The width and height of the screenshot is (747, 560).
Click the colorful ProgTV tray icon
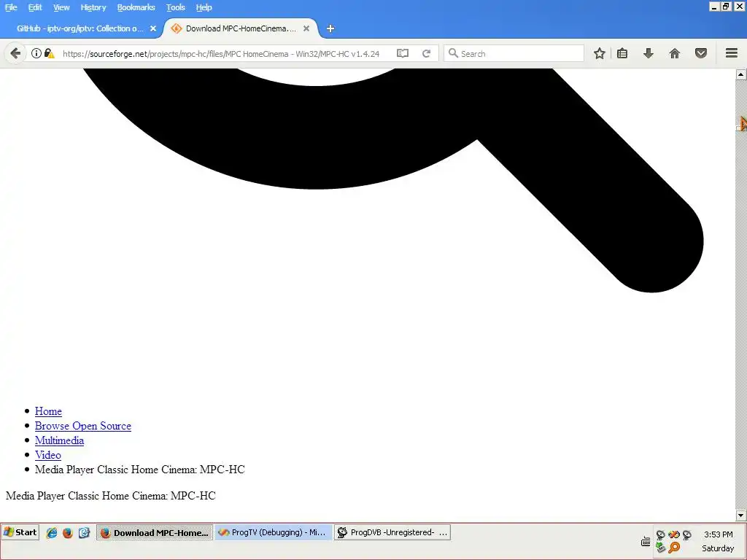673,534
